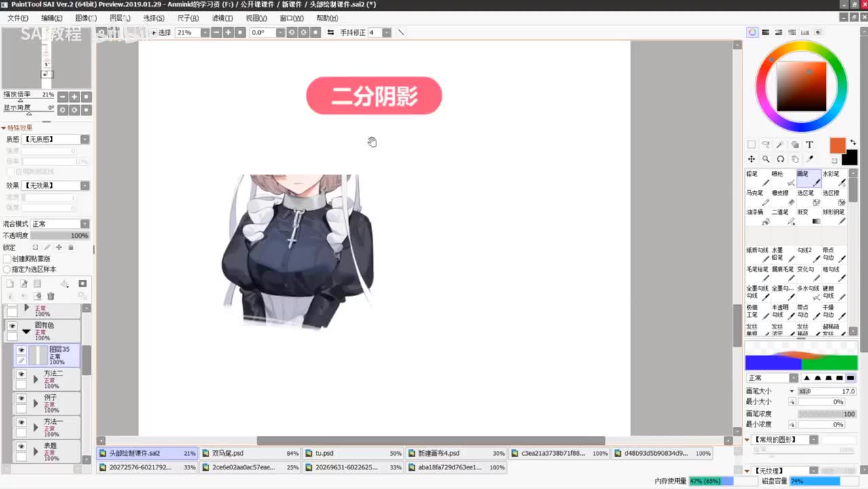Select the Text tool
This screenshot has height=489, width=868.
810,145
